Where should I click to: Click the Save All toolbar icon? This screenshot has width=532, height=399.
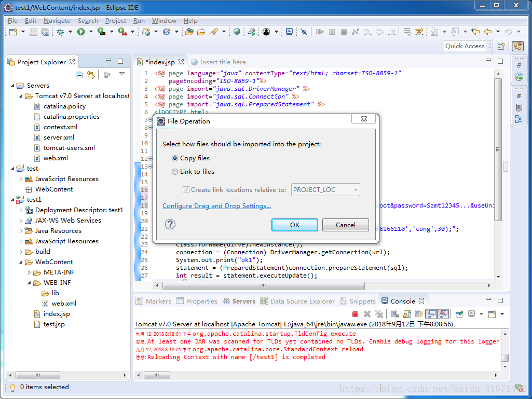click(45, 32)
